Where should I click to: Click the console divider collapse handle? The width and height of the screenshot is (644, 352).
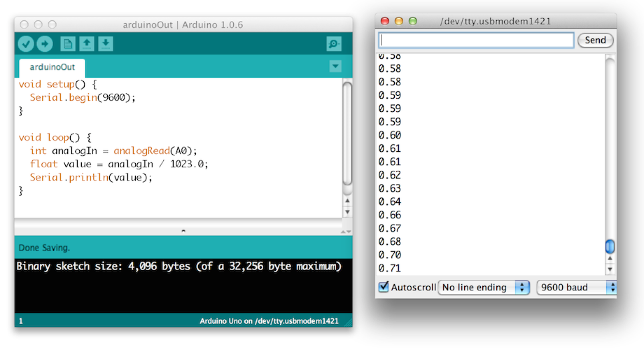tap(183, 231)
